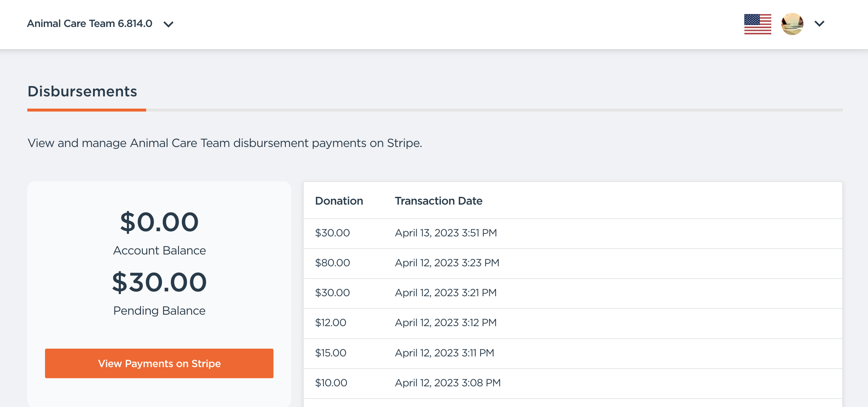Viewport: 868px width, 407px height.
Task: Click the US flag language icon
Action: (757, 24)
